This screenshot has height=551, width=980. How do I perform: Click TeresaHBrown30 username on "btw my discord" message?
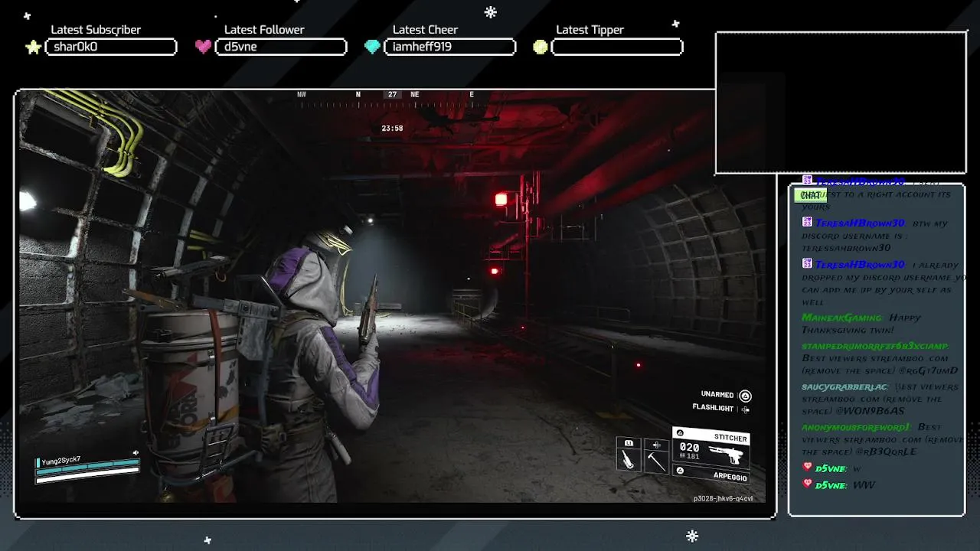point(860,223)
